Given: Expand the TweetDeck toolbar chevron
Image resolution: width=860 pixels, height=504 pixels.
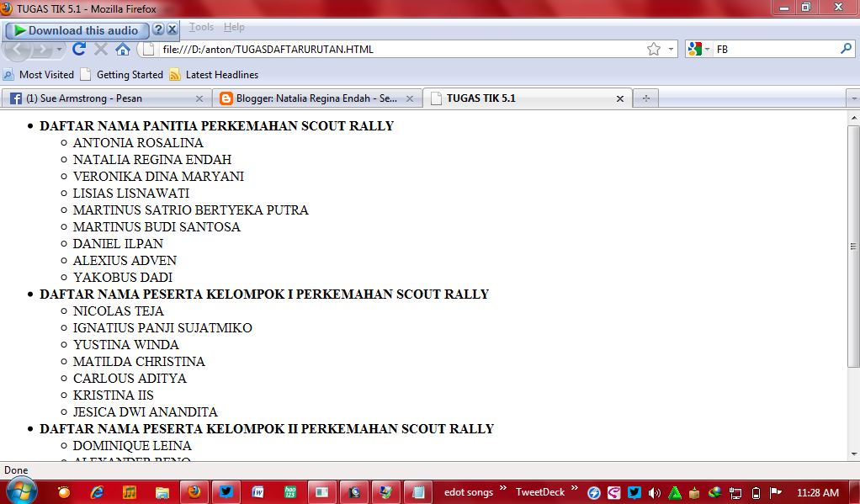Looking at the screenshot, I should click(x=574, y=487).
